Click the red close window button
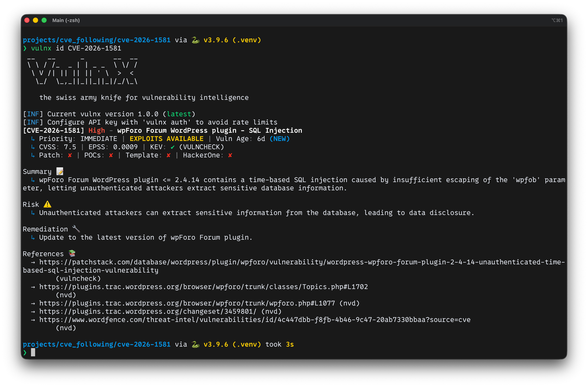 pos(27,20)
